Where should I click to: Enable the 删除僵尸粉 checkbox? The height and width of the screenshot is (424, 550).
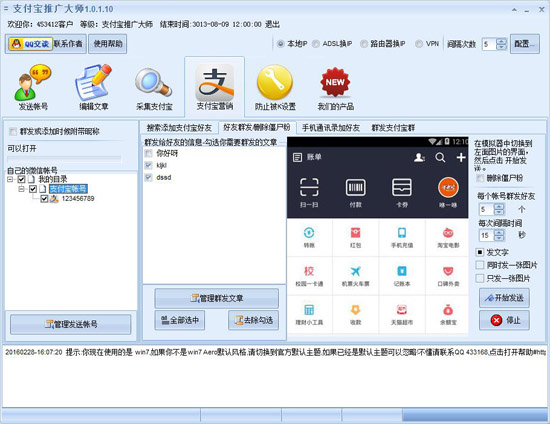479,178
